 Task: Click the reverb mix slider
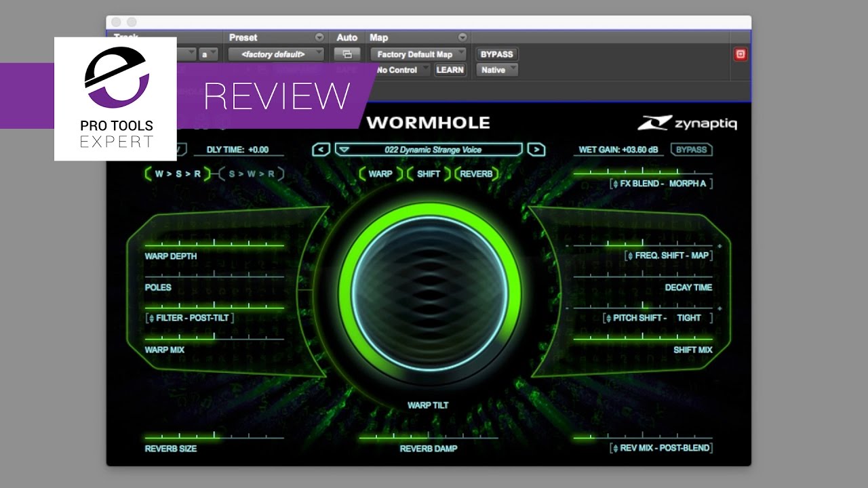click(x=643, y=437)
